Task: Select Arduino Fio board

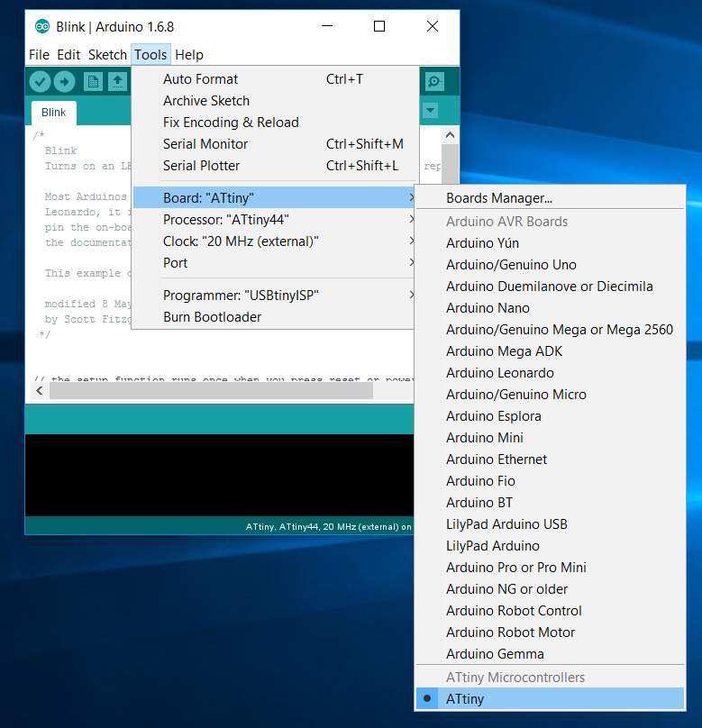Action: 551,481
